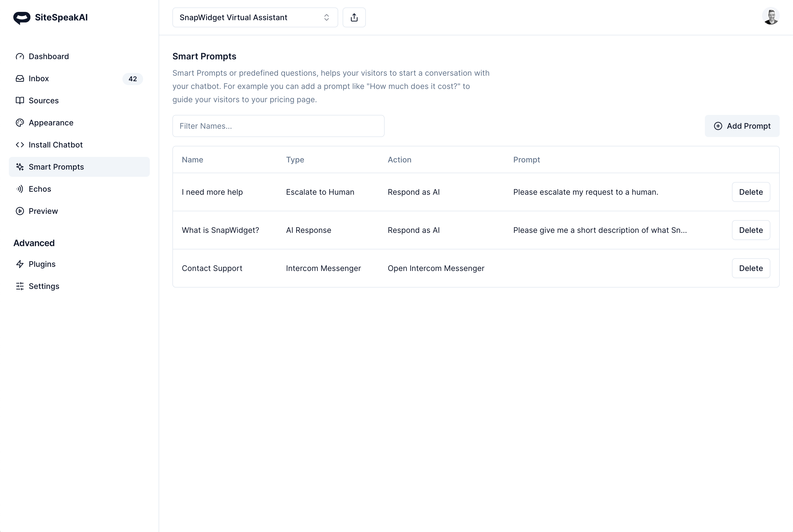Go to Dashboard in the sidebar
This screenshot has width=793, height=532.
click(x=79, y=56)
